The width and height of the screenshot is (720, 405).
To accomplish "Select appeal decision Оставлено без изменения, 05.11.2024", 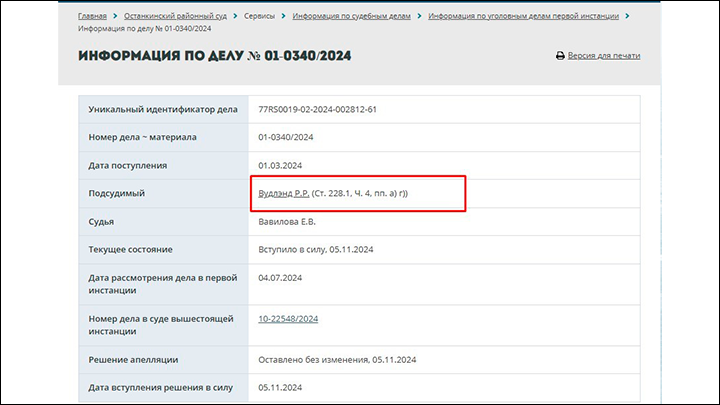I will [x=337, y=360].
